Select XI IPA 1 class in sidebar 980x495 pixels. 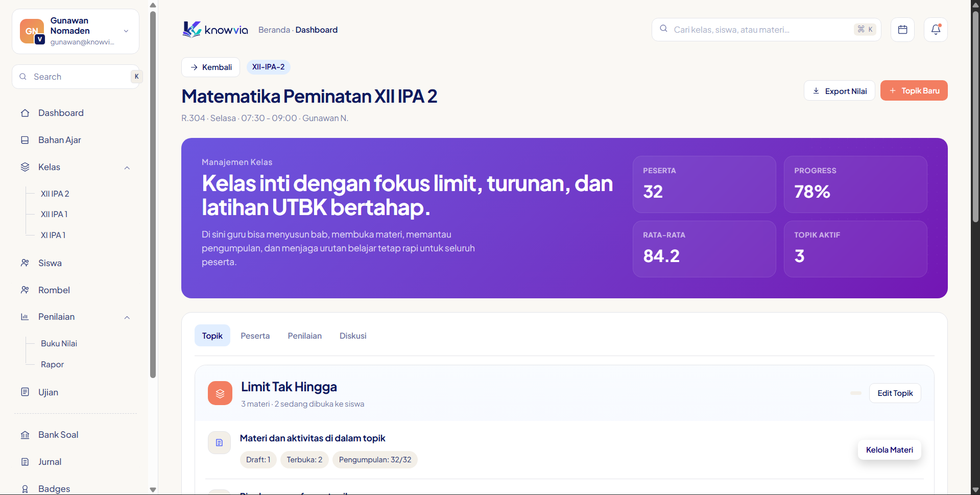pos(53,235)
